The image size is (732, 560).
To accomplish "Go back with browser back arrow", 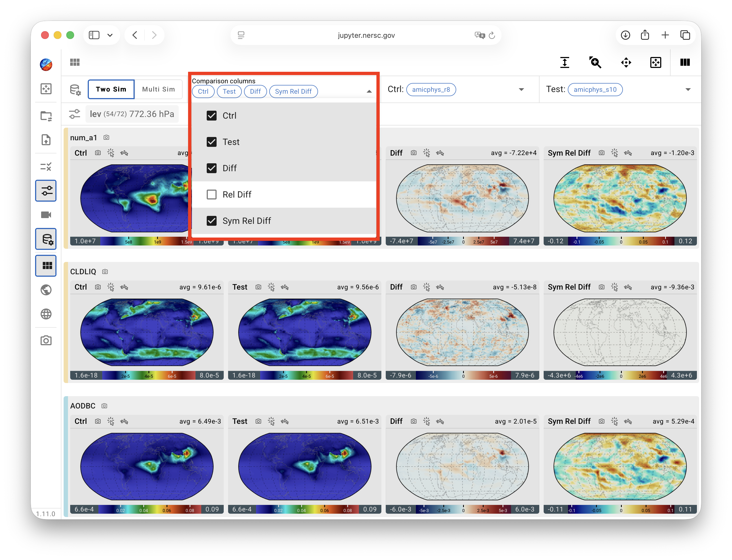I will click(135, 35).
